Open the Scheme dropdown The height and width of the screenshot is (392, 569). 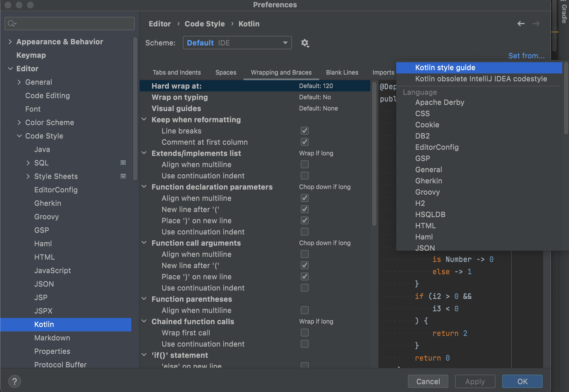click(237, 43)
